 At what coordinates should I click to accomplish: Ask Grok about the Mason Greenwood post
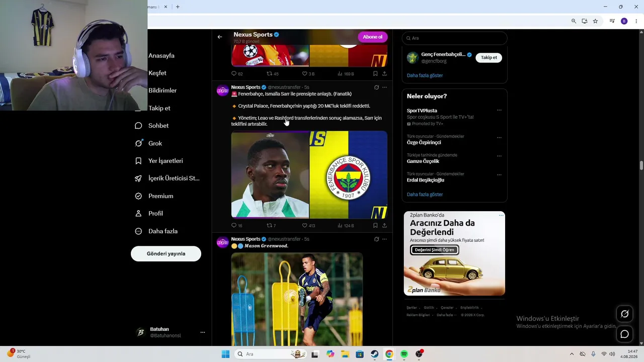[x=376, y=239]
